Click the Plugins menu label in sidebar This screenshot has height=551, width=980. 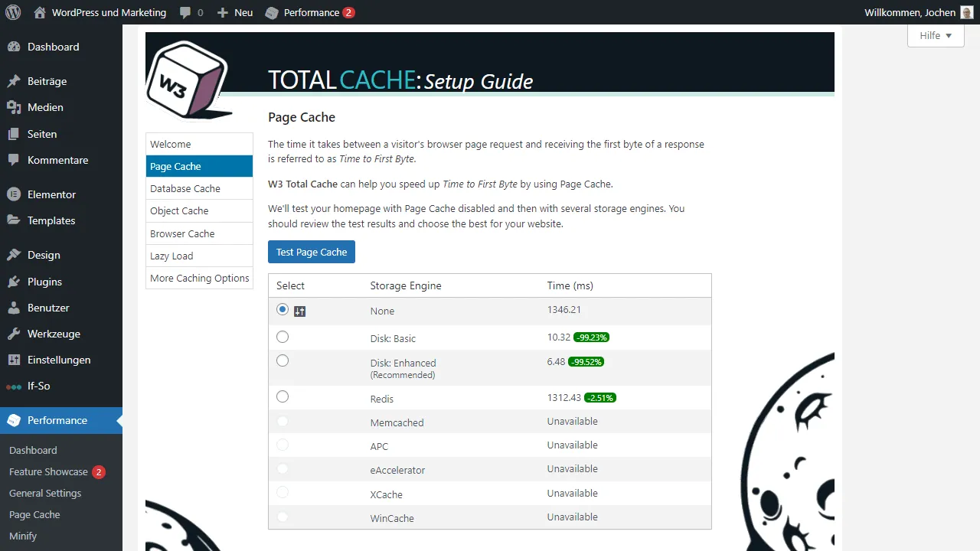44,282
